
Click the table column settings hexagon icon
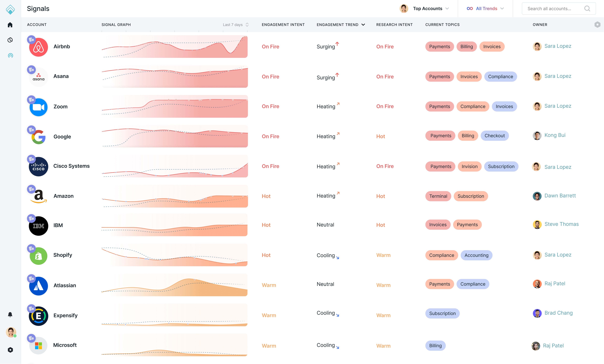coord(597,25)
